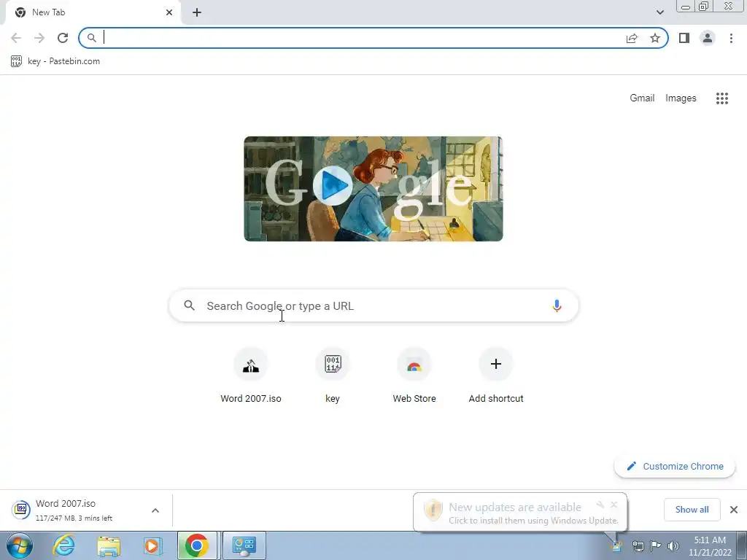The height and width of the screenshot is (560, 747).
Task: Open the key - Pastebin.com bookmark
Action: 55,61
